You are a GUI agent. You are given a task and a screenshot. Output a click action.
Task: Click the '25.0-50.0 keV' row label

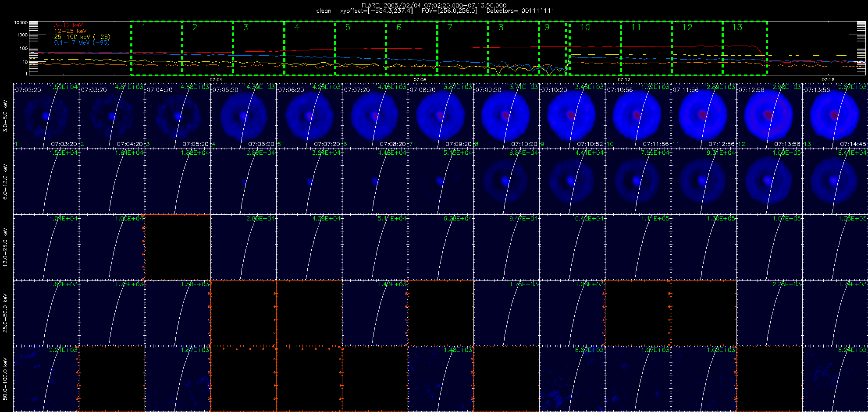5,313
